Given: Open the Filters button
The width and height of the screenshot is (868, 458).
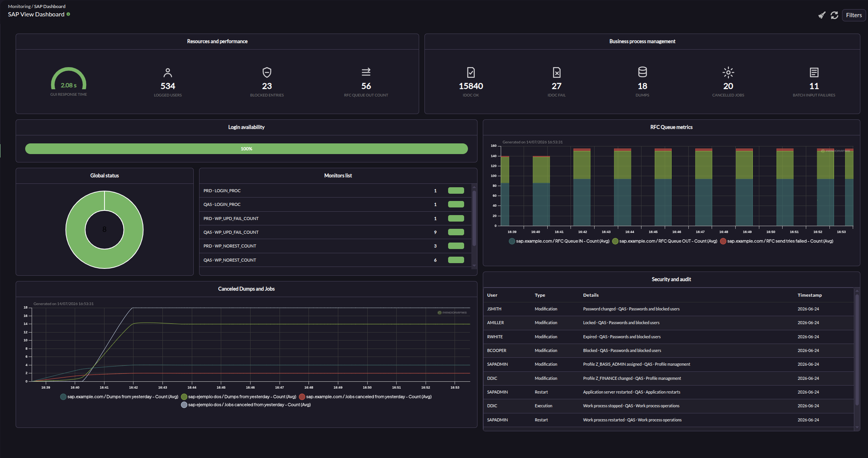Looking at the screenshot, I should point(854,15).
